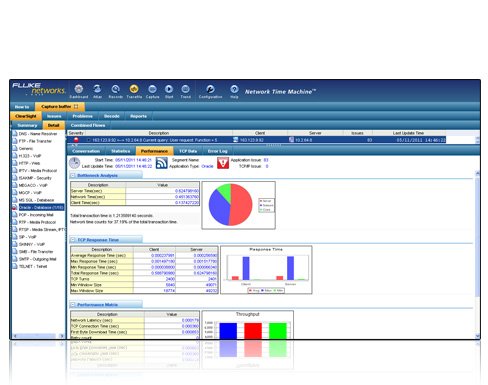
Task: Collapse the TCP Response Time section
Action: click(73, 240)
